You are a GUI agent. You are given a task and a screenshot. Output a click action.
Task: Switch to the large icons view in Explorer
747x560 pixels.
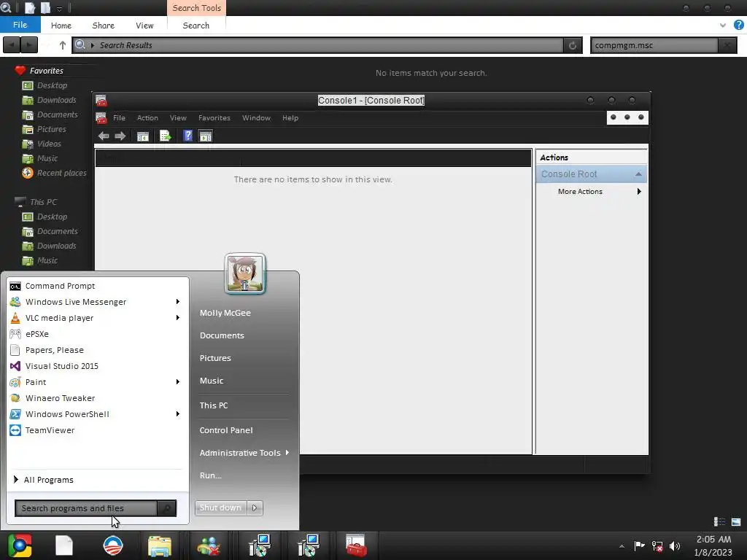[736, 522]
